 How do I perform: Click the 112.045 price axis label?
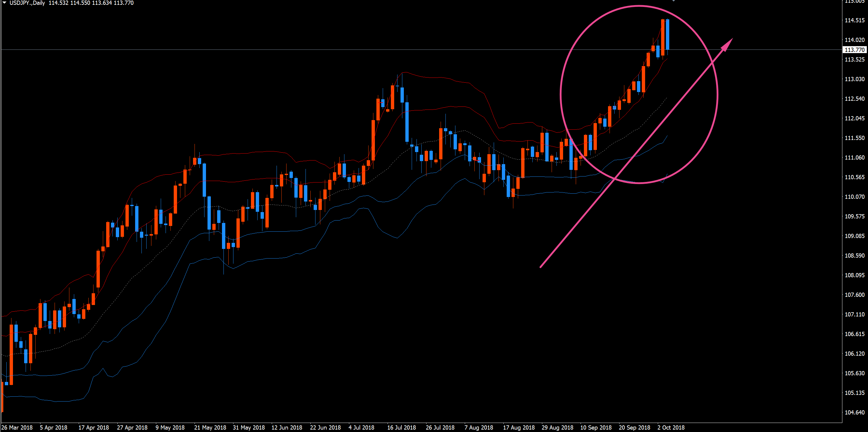[x=854, y=118]
